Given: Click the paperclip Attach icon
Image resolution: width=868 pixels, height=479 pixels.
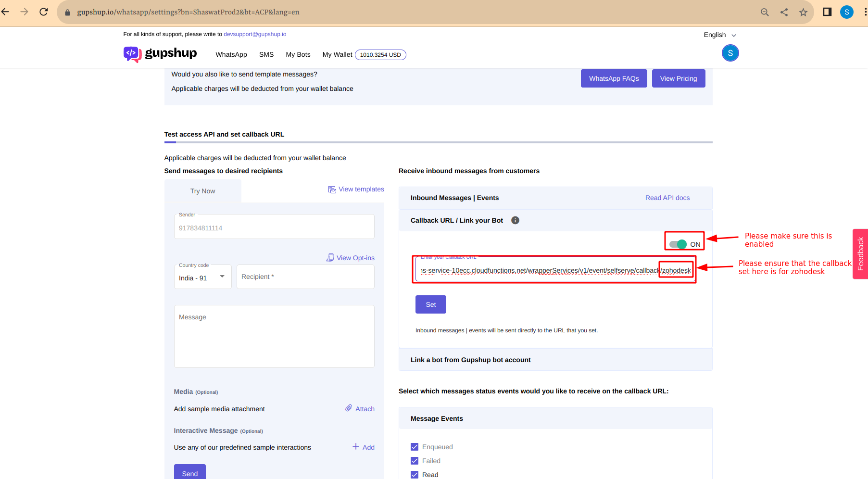Looking at the screenshot, I should click(349, 408).
